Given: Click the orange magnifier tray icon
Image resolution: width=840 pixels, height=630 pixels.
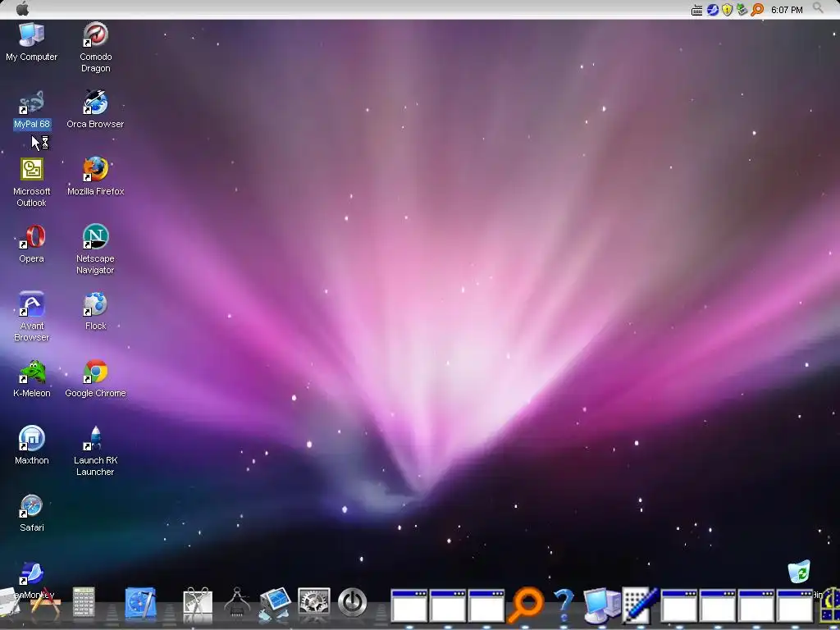Looking at the screenshot, I should coord(757,10).
